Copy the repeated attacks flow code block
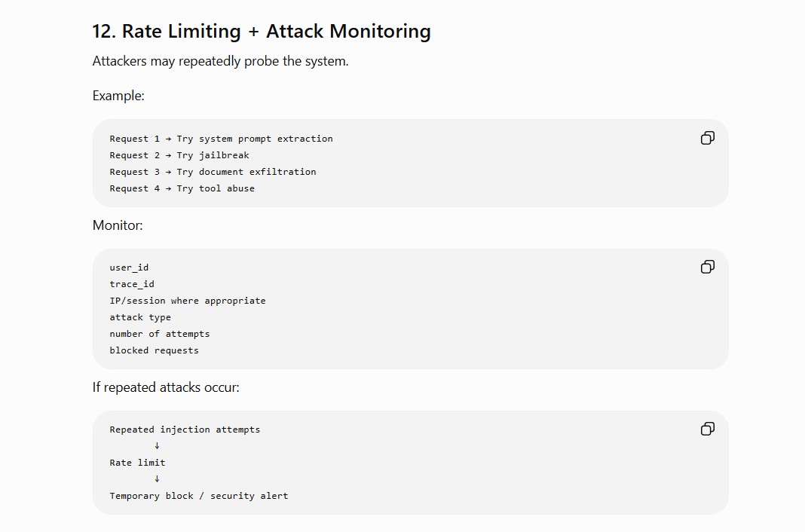This screenshot has height=532, width=805. 708,429
